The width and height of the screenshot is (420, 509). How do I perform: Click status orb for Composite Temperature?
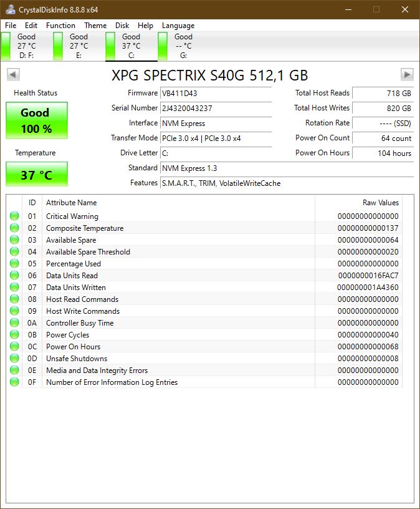(14, 228)
